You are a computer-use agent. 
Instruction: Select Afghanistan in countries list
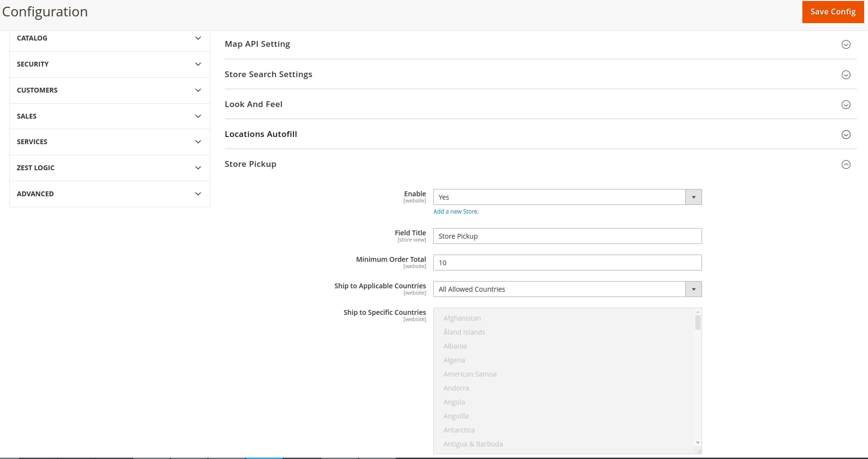(x=462, y=318)
